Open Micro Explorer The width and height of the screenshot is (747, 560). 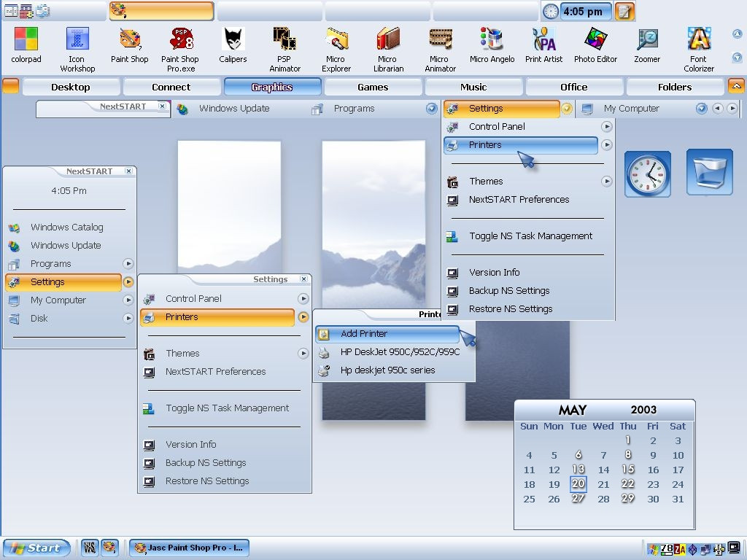point(336,50)
